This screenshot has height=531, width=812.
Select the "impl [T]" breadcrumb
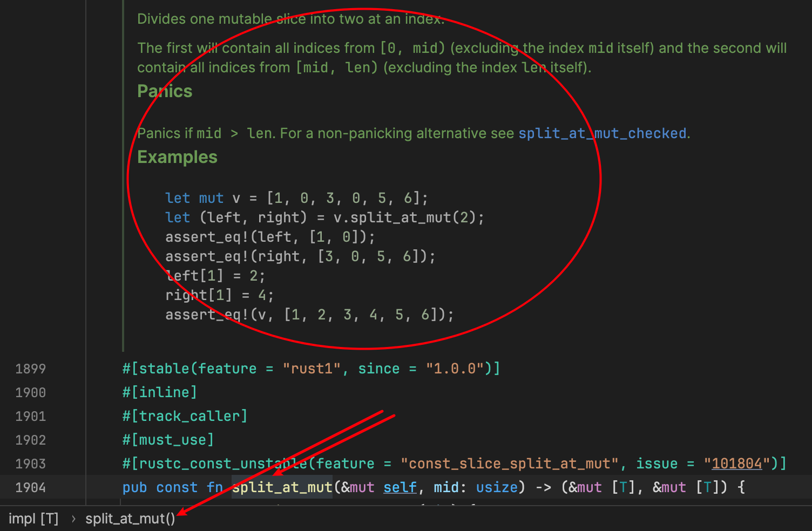tap(33, 519)
